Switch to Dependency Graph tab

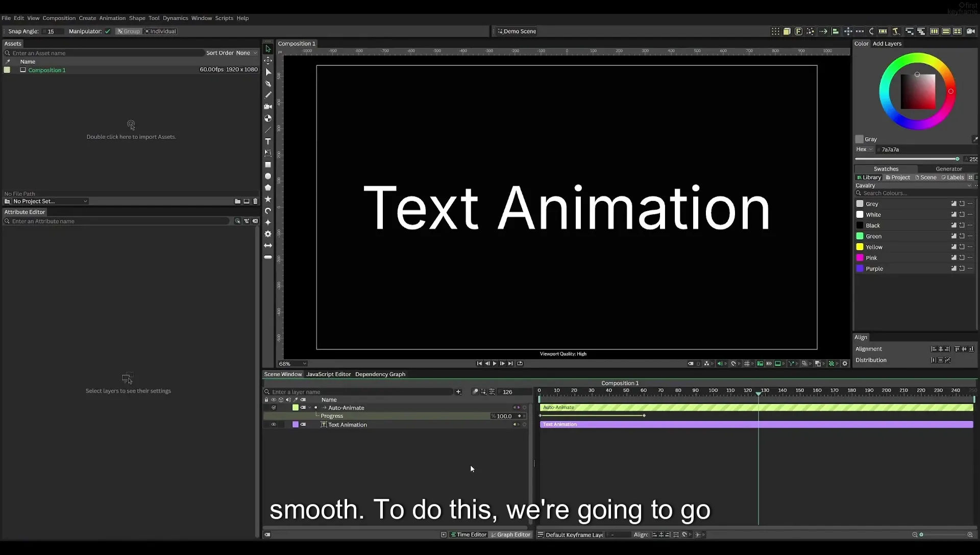pos(380,374)
